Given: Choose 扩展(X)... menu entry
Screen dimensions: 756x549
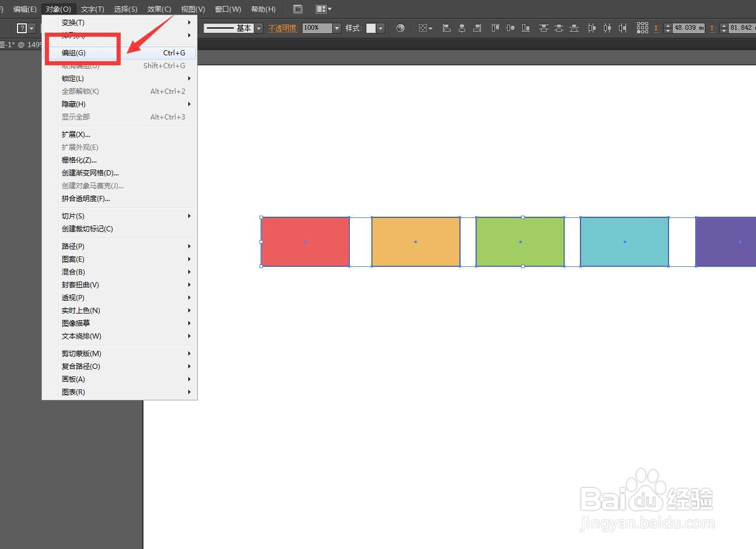Looking at the screenshot, I should point(119,135).
